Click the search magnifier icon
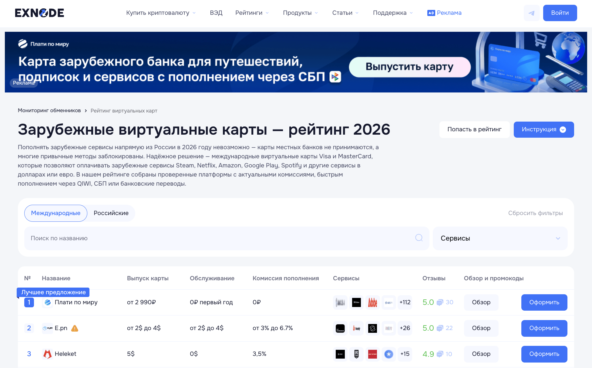 (x=419, y=238)
